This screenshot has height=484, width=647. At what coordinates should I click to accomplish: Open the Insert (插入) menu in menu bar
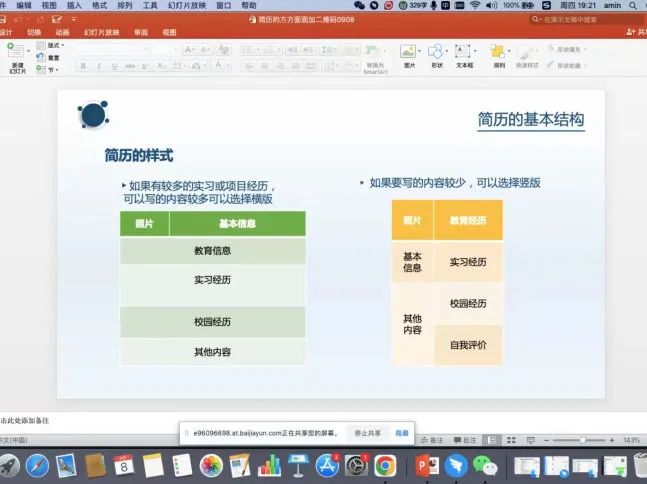(x=74, y=5)
